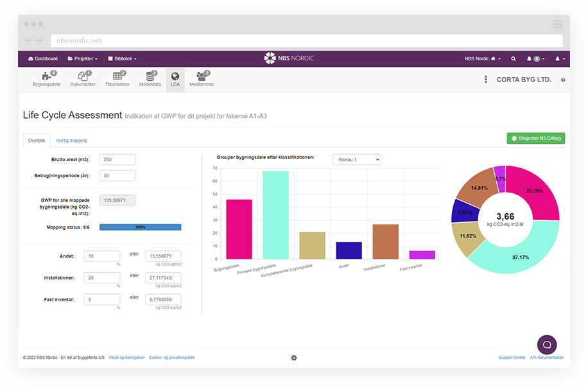The image size is (588, 389).
Task: Click the help icon beside CORTA BYG LTD.
Action: point(563,80)
